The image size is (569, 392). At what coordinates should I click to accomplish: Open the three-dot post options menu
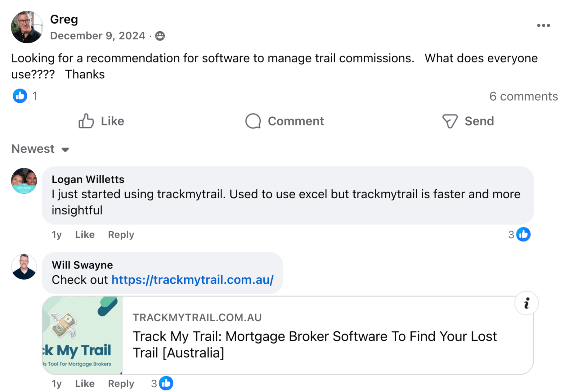pos(543,25)
